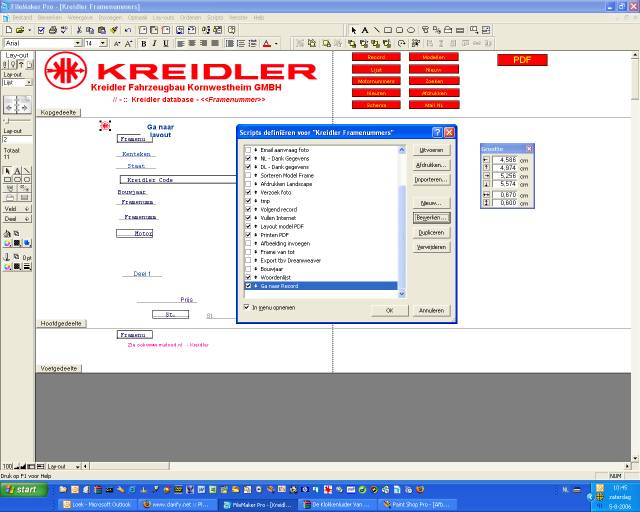
Task: Click the Copy icon in the toolbar
Action: [x=90, y=30]
